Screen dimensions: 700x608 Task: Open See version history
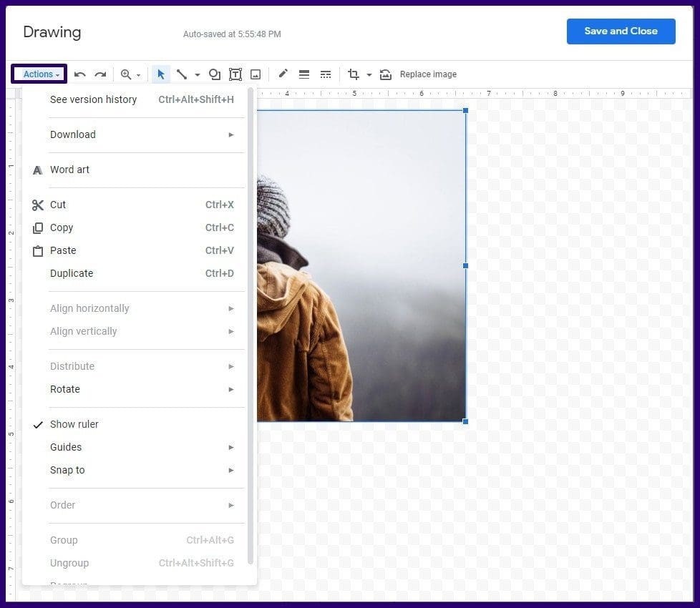pyautogui.click(x=139, y=99)
